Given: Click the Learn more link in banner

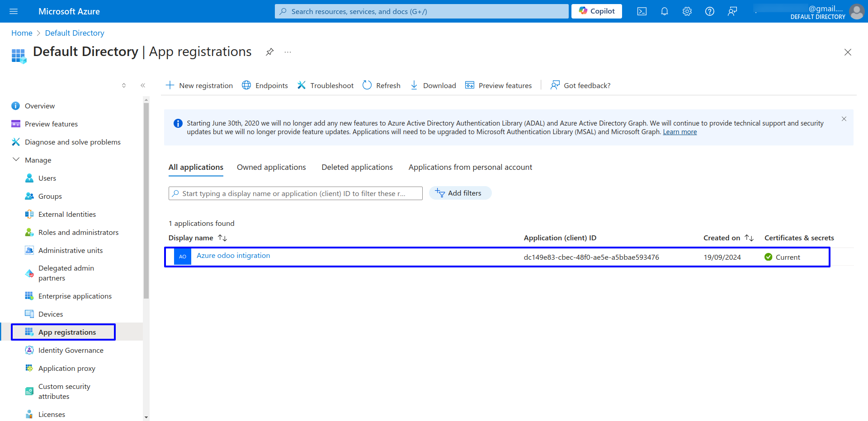Looking at the screenshot, I should [x=679, y=132].
